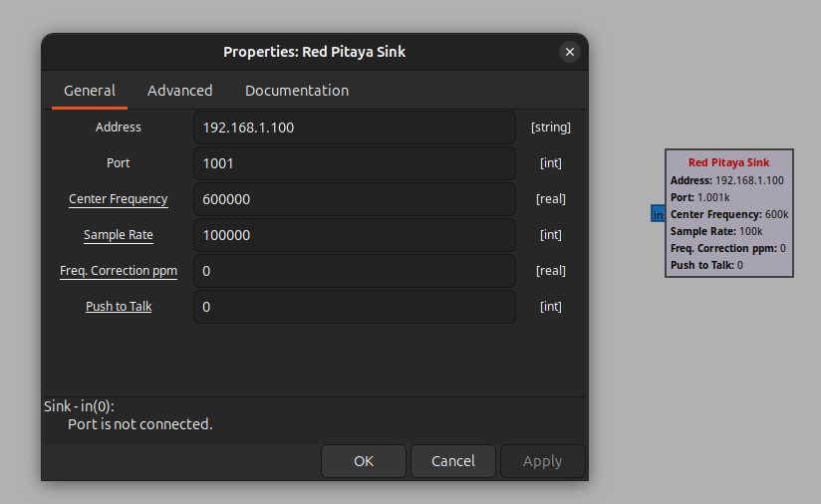Click the Push to Talk label
821x504 pixels.
click(119, 306)
